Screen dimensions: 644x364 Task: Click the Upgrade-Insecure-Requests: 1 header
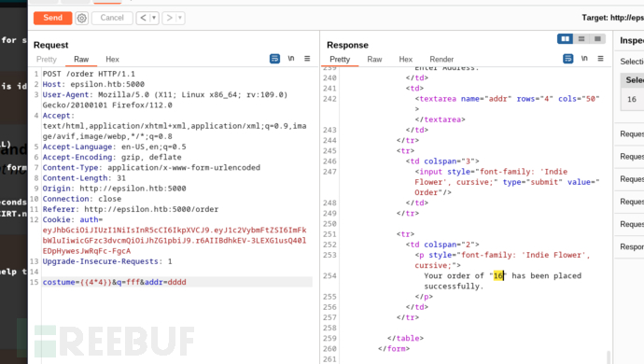click(x=107, y=261)
